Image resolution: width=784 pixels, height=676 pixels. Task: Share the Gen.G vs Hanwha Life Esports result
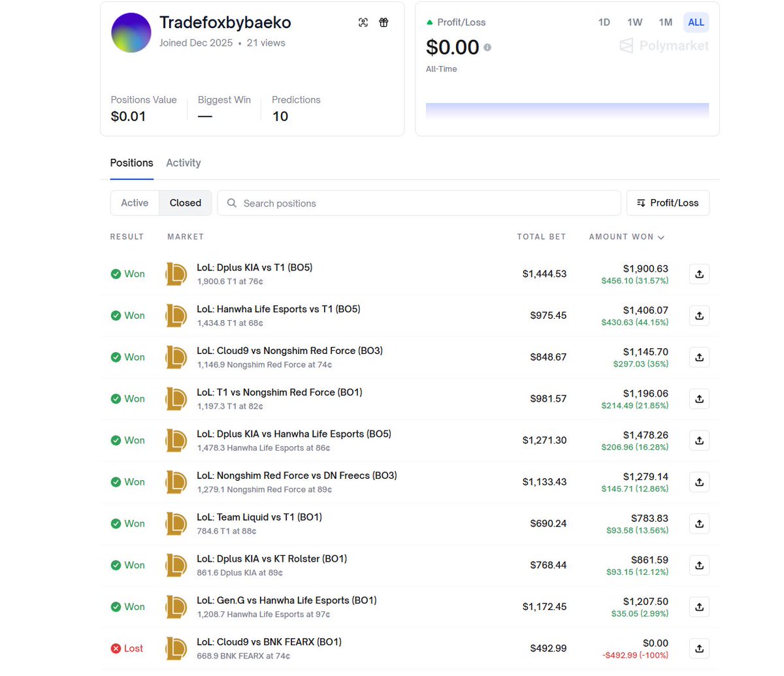tap(699, 607)
